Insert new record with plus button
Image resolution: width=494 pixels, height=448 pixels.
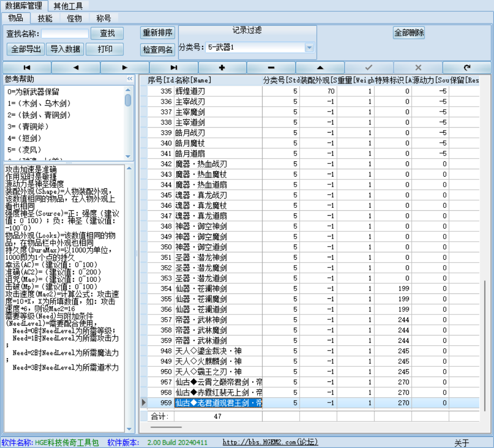click(222, 67)
